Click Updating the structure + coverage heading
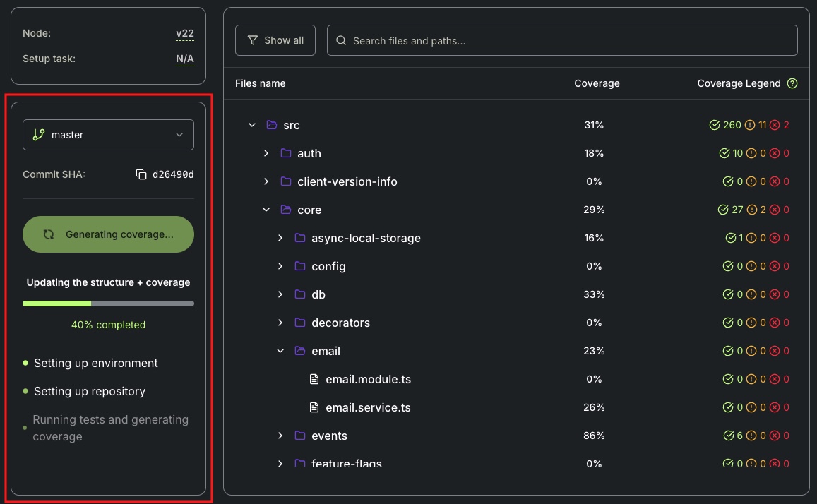 [108, 282]
